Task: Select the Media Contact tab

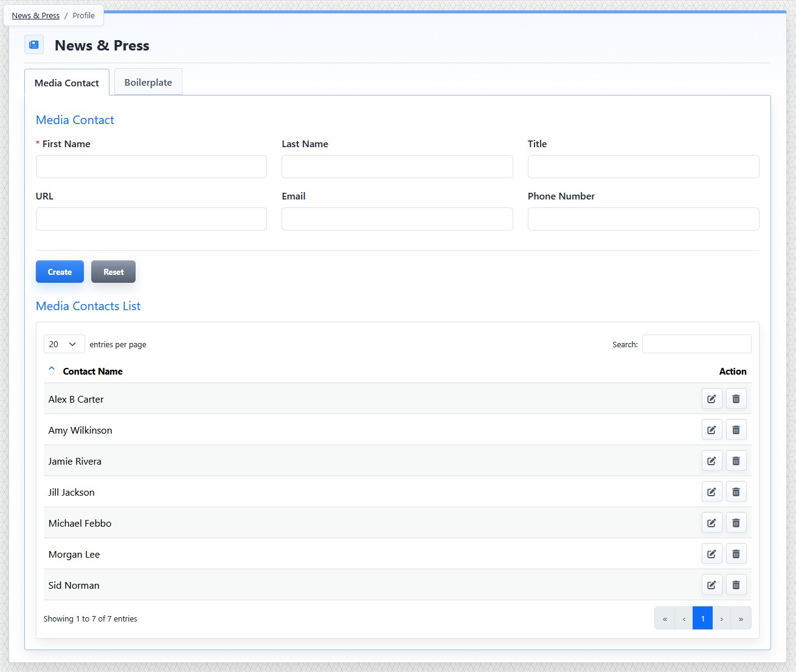Action: tap(67, 83)
